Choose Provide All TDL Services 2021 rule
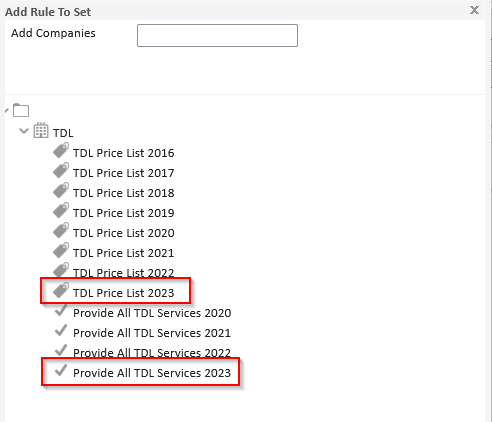 click(x=152, y=333)
